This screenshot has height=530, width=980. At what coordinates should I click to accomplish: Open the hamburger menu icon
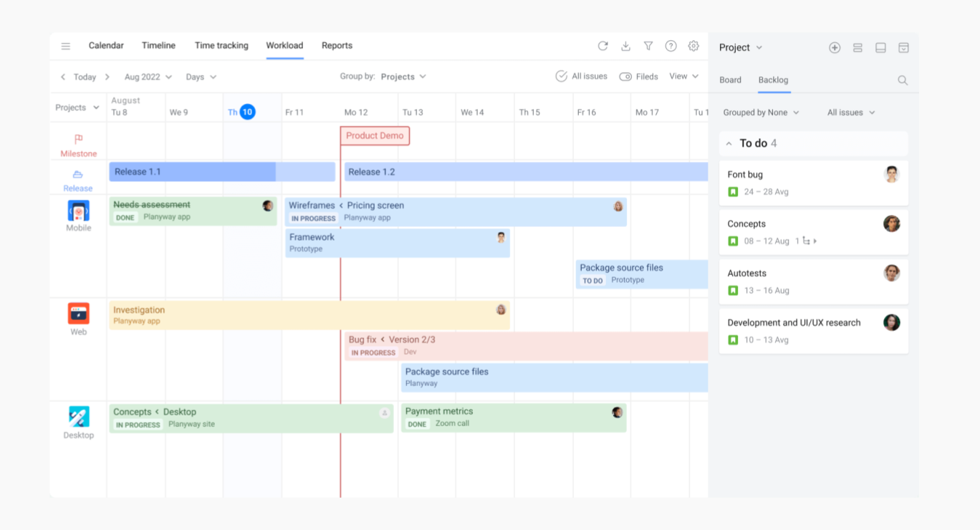coord(66,46)
